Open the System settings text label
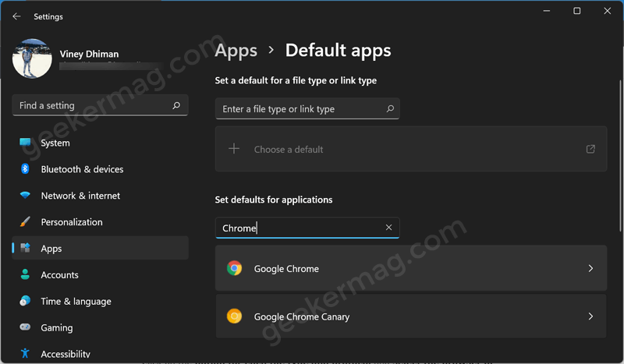Screen dimensions: 624x364 coord(55,143)
